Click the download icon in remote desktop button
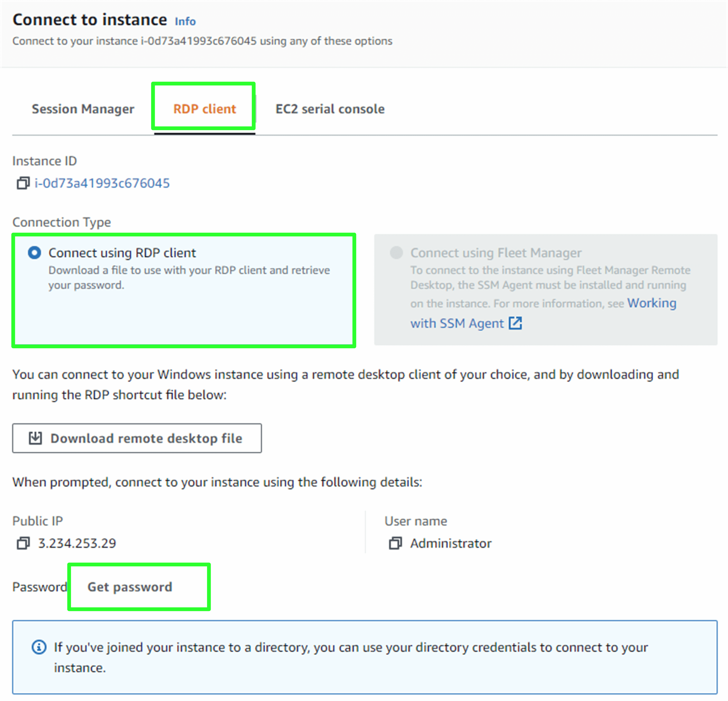This screenshot has width=728, height=701. click(x=35, y=438)
